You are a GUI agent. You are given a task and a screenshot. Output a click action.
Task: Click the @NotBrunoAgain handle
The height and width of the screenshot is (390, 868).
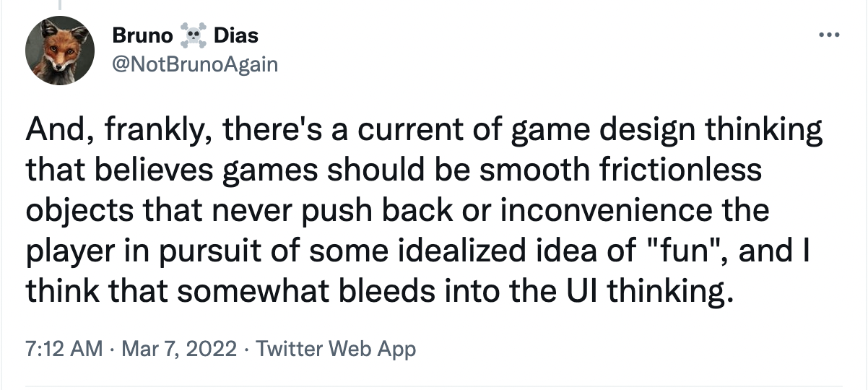tap(195, 64)
